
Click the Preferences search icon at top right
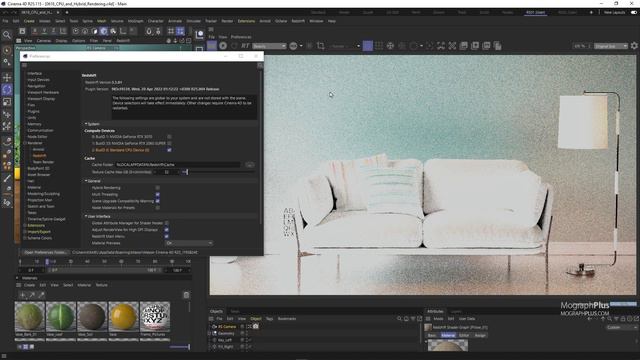260,65
